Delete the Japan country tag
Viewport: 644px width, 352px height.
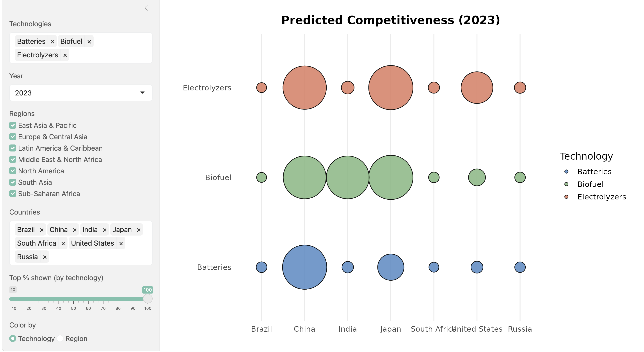[139, 230]
